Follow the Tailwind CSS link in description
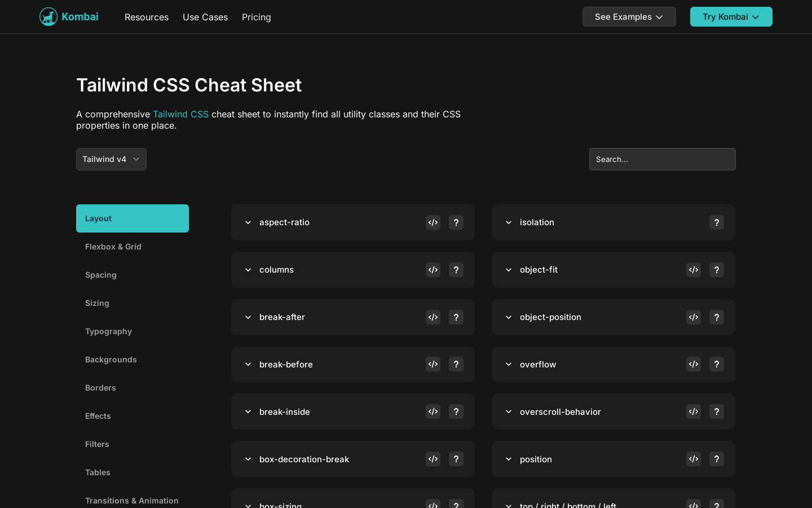Image resolution: width=812 pixels, height=508 pixels. (180, 114)
